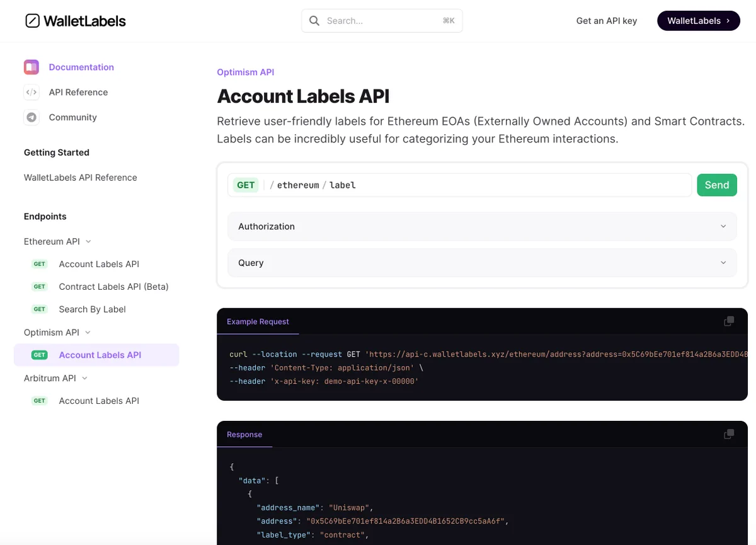Click the ⌘K shortcut hint
The width and height of the screenshot is (756, 545).
[449, 21]
